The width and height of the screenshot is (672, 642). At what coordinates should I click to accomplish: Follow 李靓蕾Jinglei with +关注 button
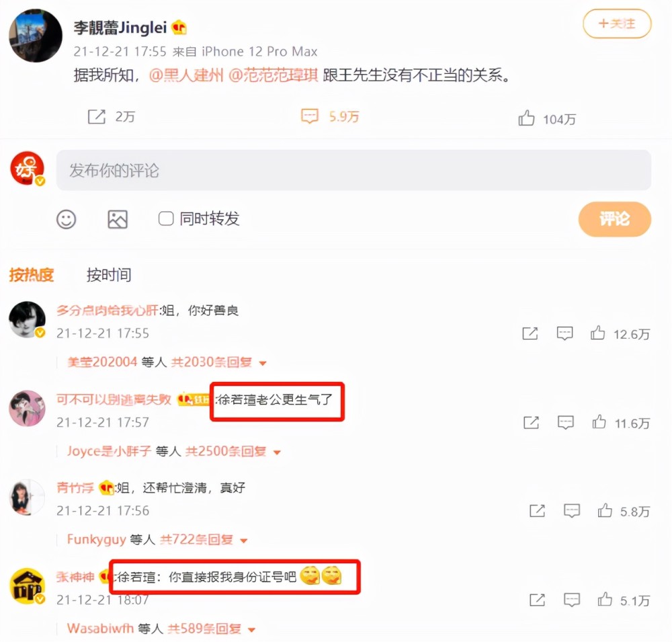(617, 24)
